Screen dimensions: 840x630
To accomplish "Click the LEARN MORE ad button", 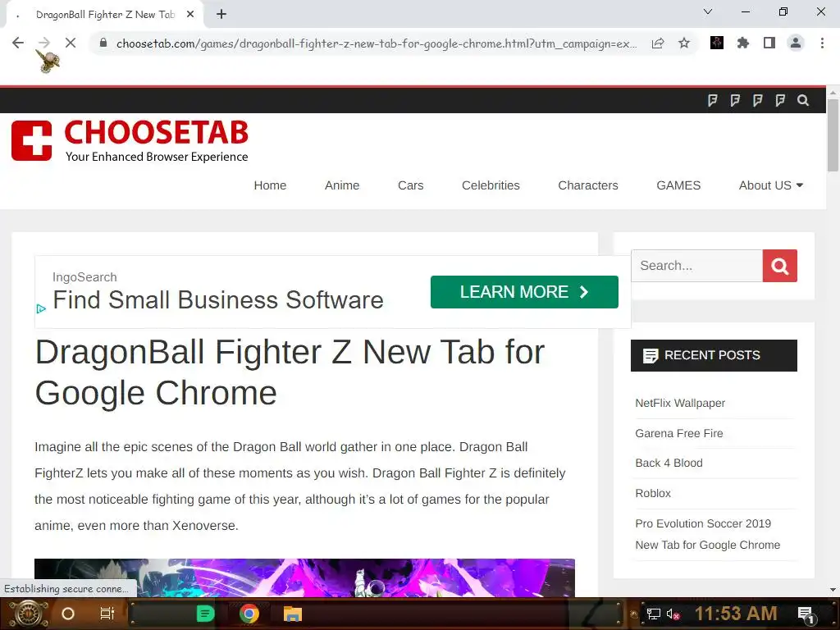I will (524, 292).
